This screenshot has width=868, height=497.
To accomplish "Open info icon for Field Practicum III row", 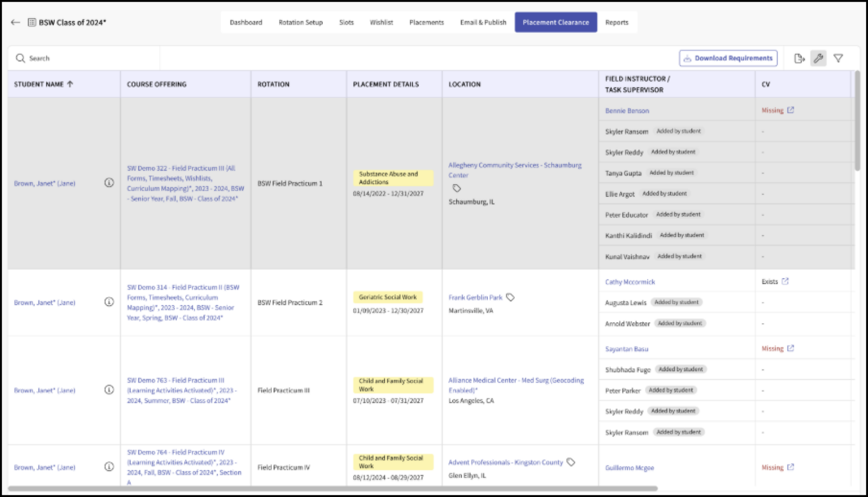I will point(109,390).
